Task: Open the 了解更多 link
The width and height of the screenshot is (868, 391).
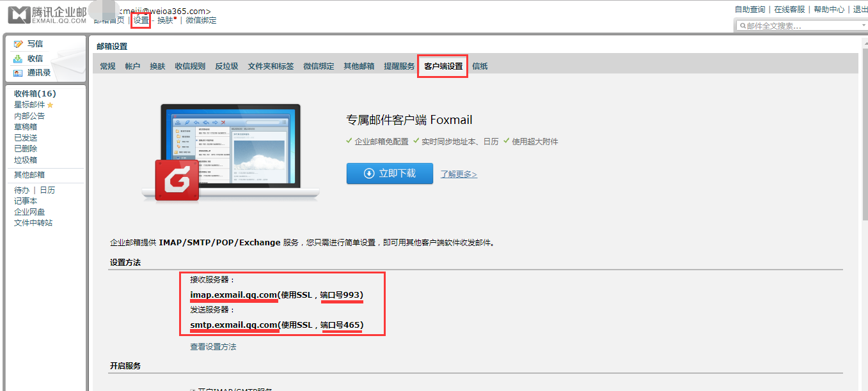Action: click(459, 174)
